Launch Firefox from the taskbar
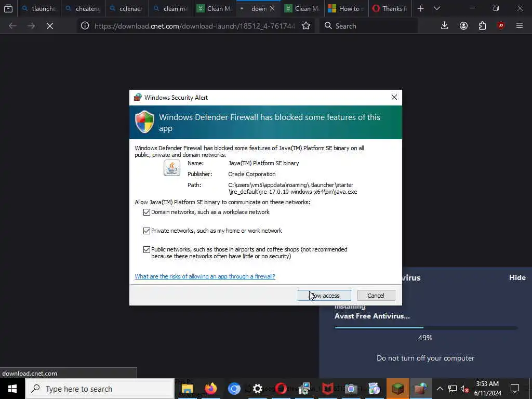This screenshot has width=532, height=399. coord(211,389)
